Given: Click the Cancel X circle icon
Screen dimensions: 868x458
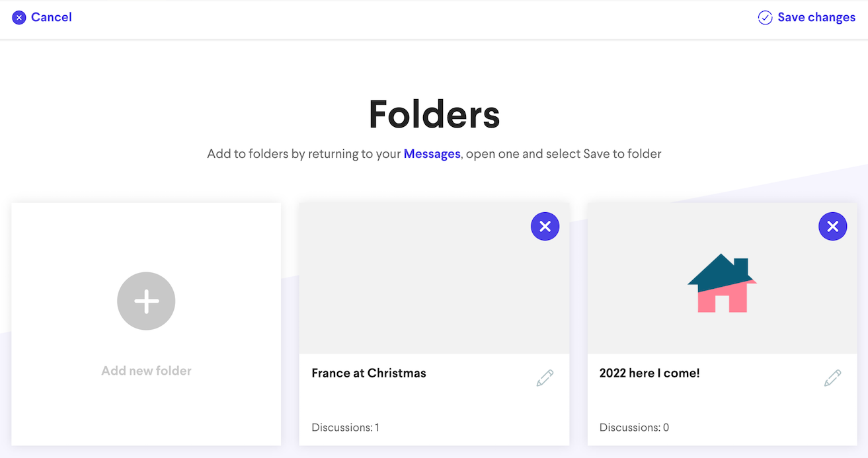Looking at the screenshot, I should pyautogui.click(x=19, y=18).
